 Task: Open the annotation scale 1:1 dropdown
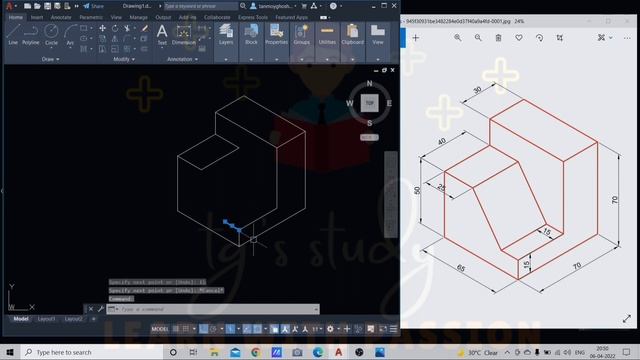pos(317,329)
